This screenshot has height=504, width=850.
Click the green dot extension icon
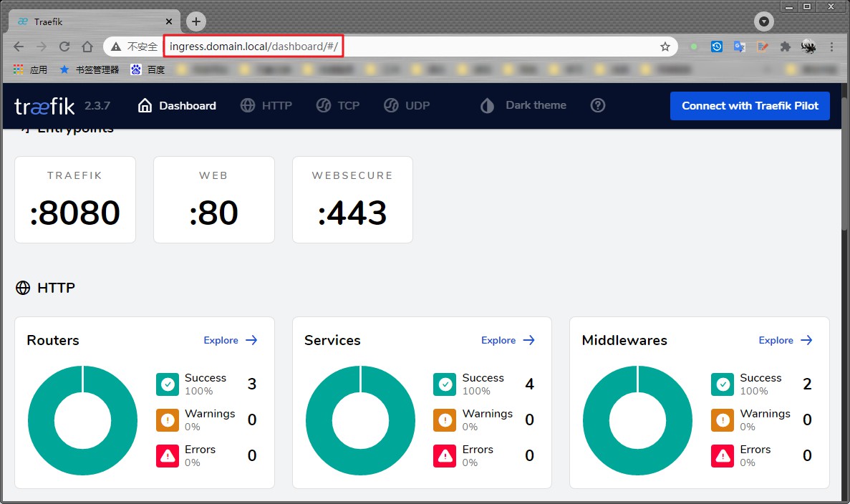coord(693,47)
